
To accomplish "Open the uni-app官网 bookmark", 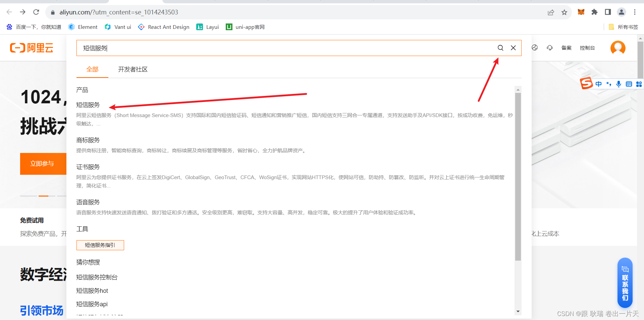I will pos(245,27).
